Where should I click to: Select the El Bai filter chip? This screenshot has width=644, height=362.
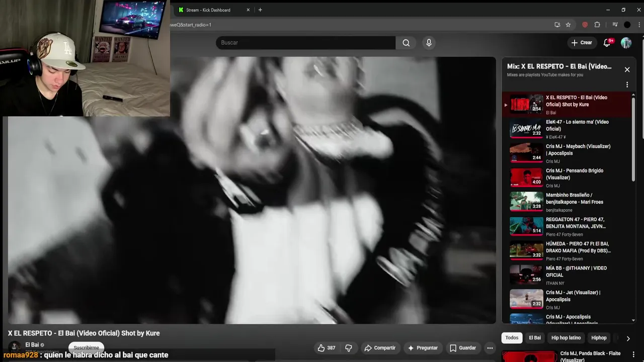click(x=535, y=338)
